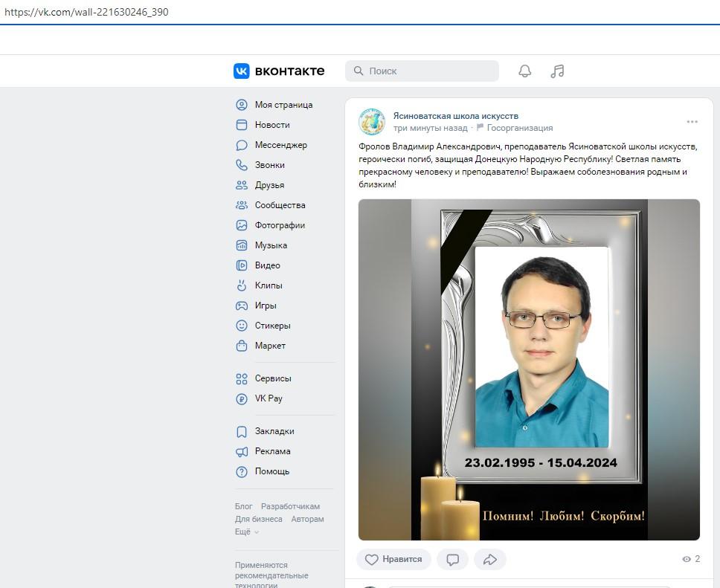The width and height of the screenshot is (720, 588).
Task: Click the Моя страница profile icon
Action: 242,105
